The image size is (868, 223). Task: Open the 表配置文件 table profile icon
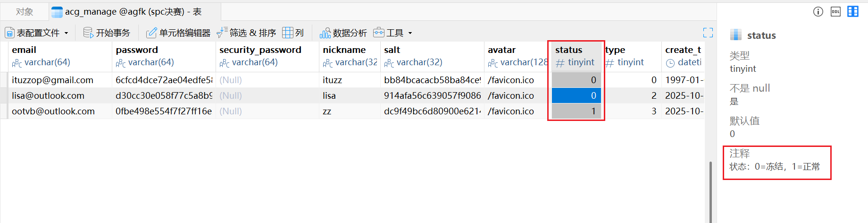[10, 33]
